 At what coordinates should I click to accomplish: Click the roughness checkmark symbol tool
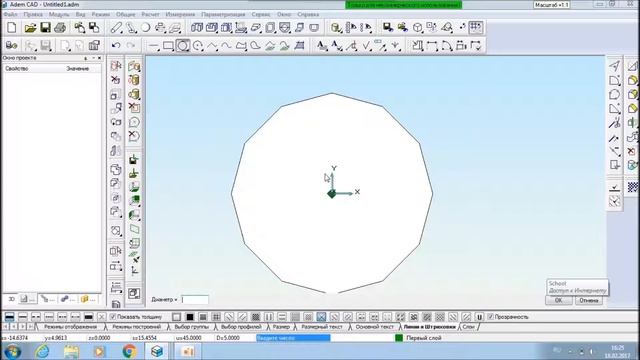point(366,46)
